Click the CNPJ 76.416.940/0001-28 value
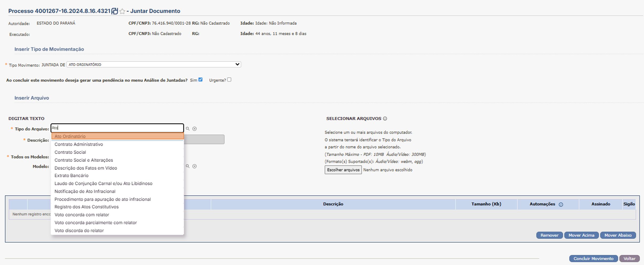This screenshot has width=644, height=265. pos(171,23)
